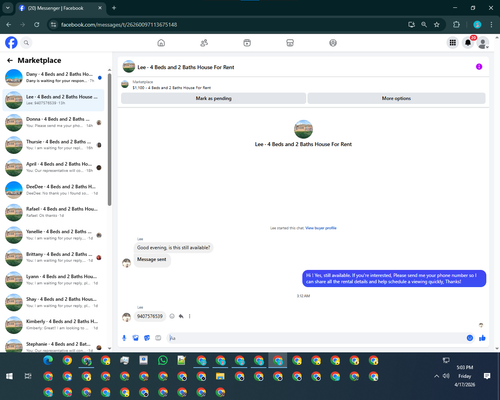Open the Video icon in top navigation

click(247, 43)
